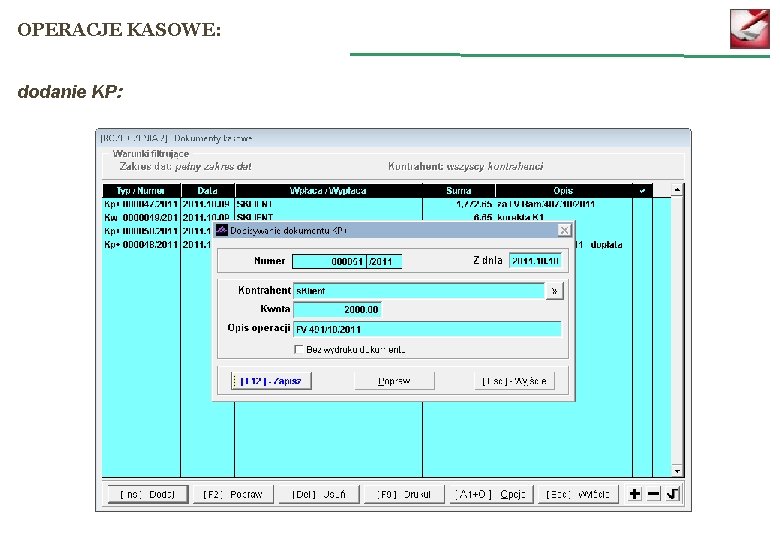
Task: Click the Zakres dat filter text
Action: pos(186,167)
